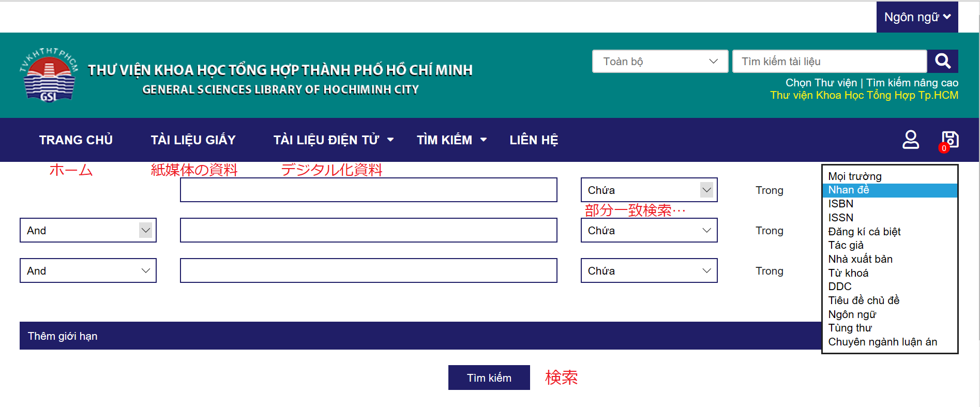Expand the Ngôn ngữ language menu
980x407 pixels.
coord(917,17)
